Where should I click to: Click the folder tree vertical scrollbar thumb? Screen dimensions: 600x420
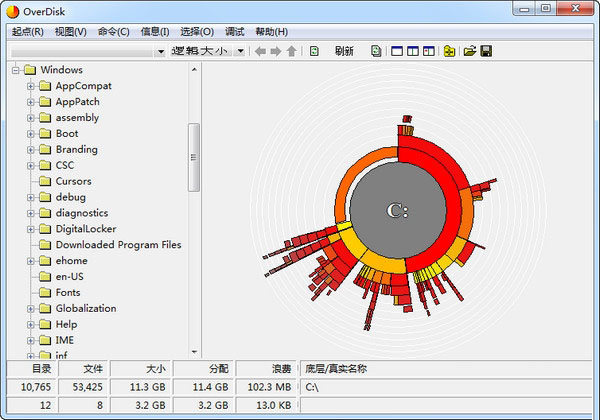[x=193, y=157]
